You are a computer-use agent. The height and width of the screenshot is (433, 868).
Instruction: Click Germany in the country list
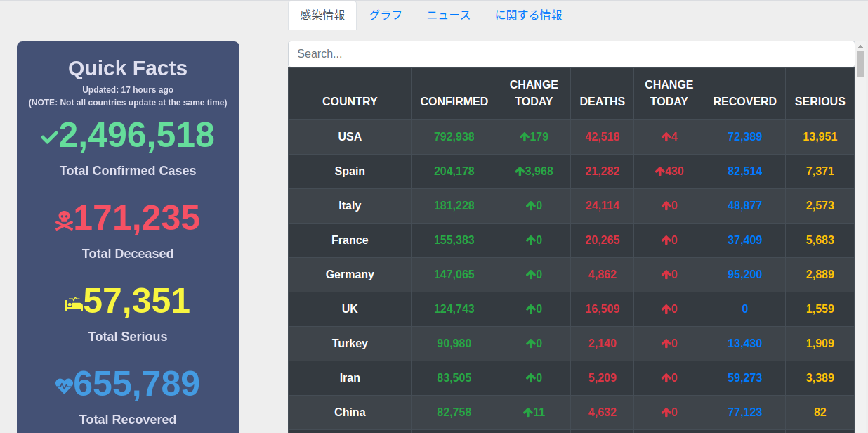pyautogui.click(x=349, y=274)
